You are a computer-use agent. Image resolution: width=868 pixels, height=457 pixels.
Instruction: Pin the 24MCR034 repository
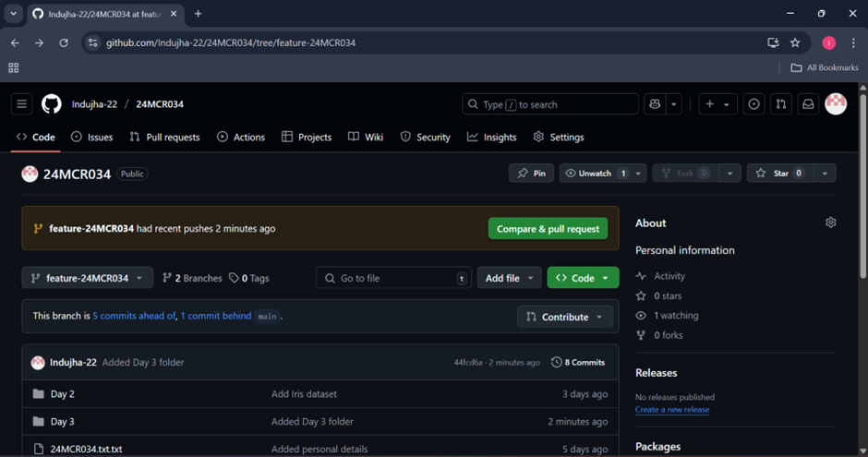click(x=532, y=174)
